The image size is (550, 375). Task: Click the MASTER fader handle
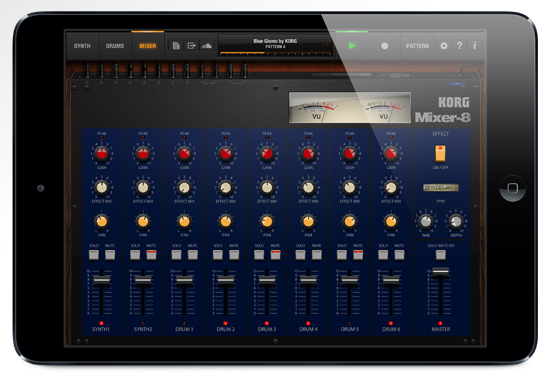[x=441, y=272]
